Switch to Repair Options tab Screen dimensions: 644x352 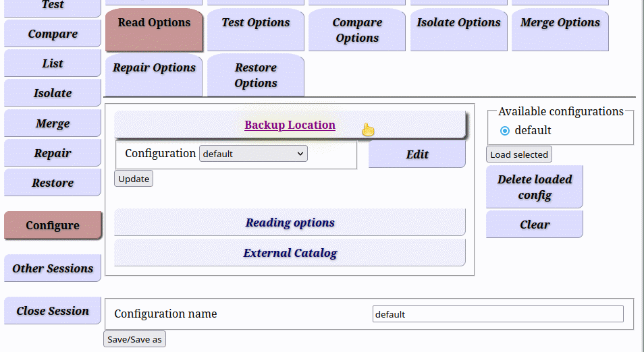(154, 75)
